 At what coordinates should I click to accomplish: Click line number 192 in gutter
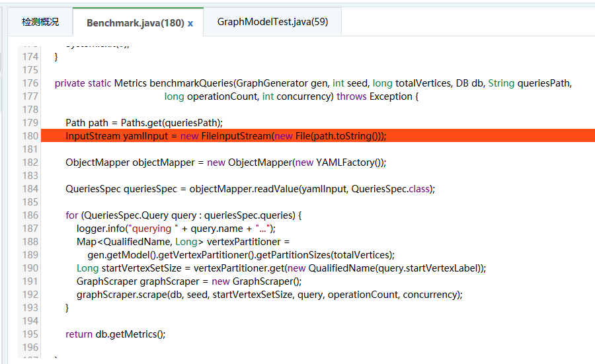[x=30, y=295]
